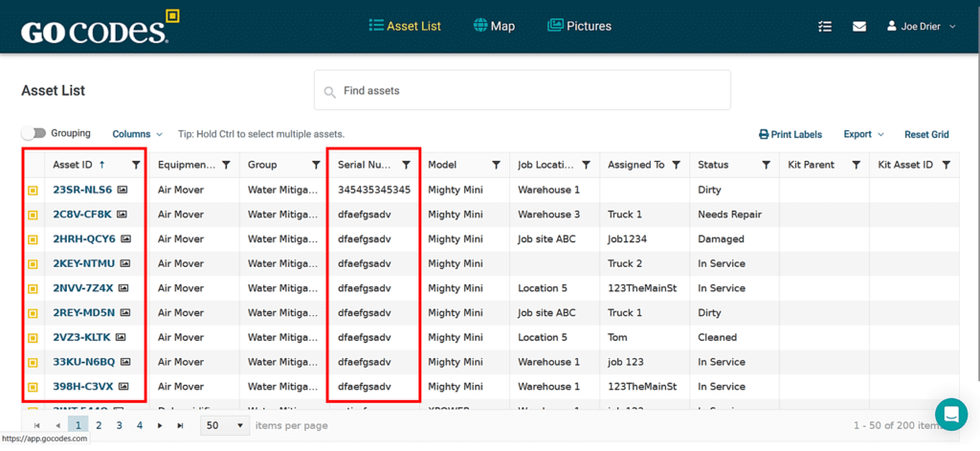Toggle the Grouping switch
The height and width of the screenshot is (451, 980).
(x=33, y=134)
